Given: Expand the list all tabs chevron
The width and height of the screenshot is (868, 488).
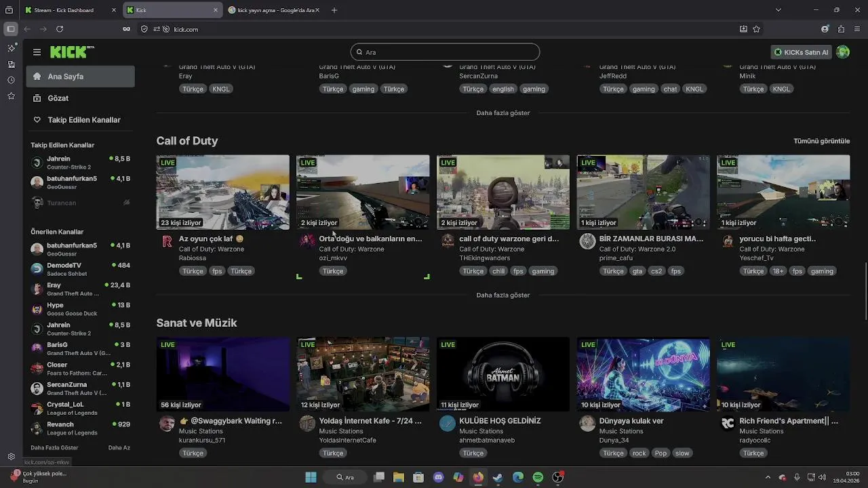Looking at the screenshot, I should pyautogui.click(x=778, y=10).
